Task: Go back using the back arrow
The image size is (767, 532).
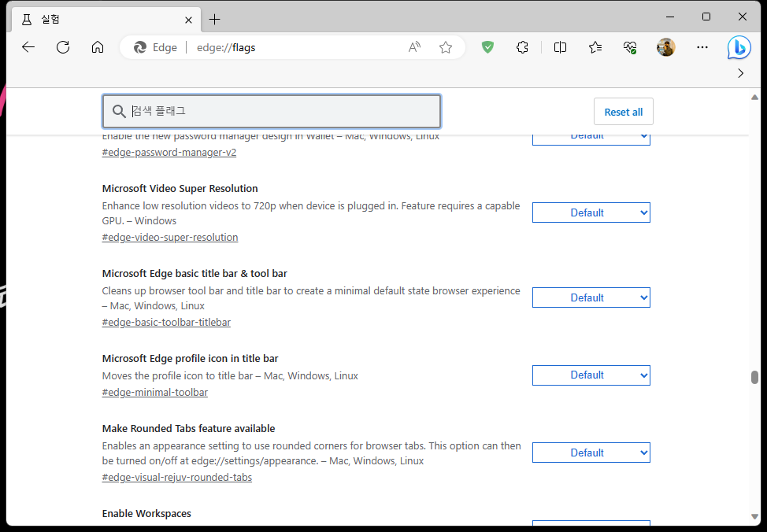Action: (x=28, y=47)
